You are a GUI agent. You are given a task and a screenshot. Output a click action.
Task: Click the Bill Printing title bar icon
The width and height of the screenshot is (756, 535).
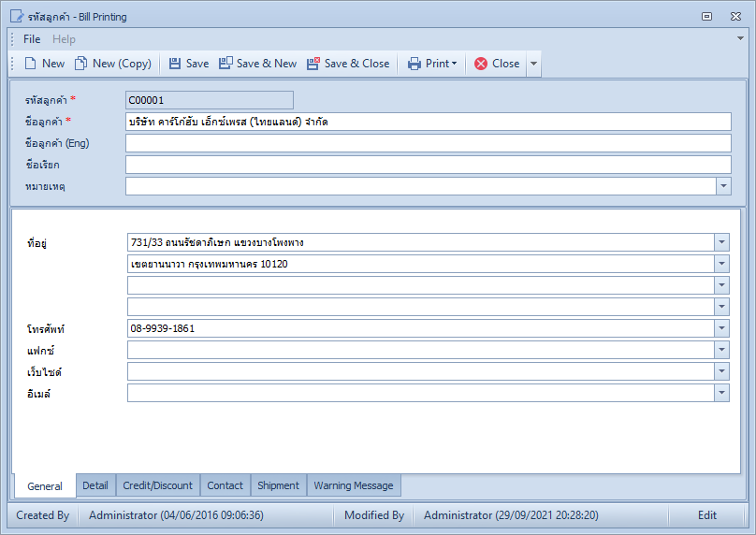17,17
